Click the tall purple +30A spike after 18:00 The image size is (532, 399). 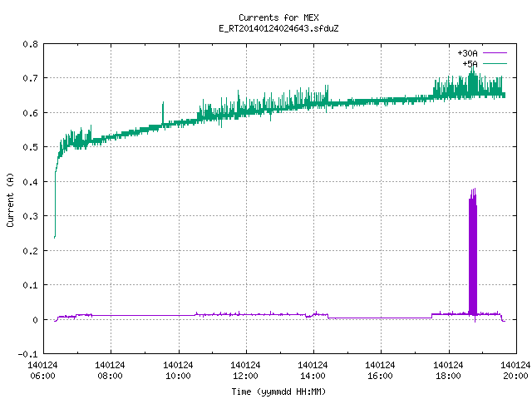click(x=473, y=254)
